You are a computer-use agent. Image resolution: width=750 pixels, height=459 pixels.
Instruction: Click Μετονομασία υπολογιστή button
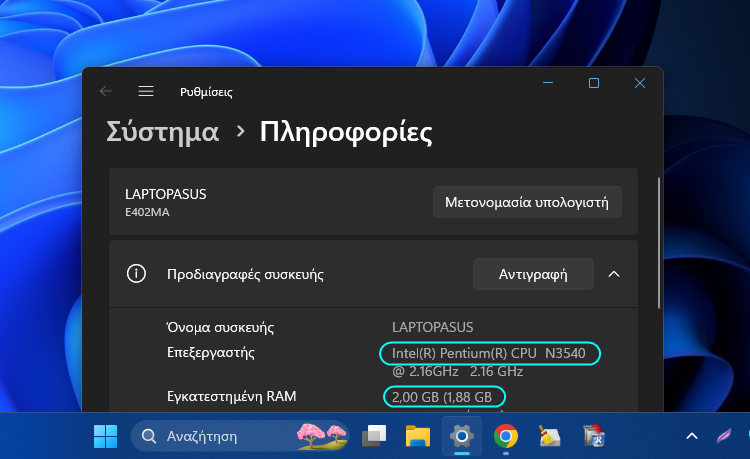(x=527, y=201)
